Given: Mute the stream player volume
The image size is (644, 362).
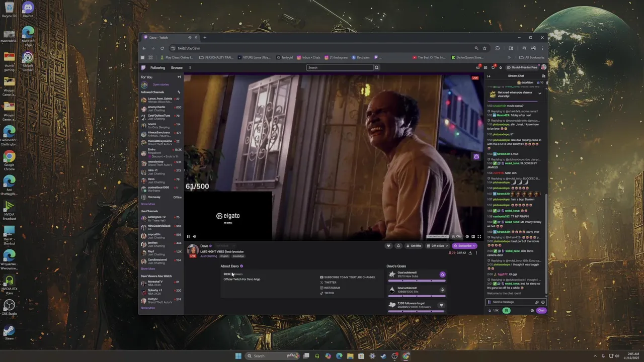Looking at the screenshot, I should (x=195, y=236).
